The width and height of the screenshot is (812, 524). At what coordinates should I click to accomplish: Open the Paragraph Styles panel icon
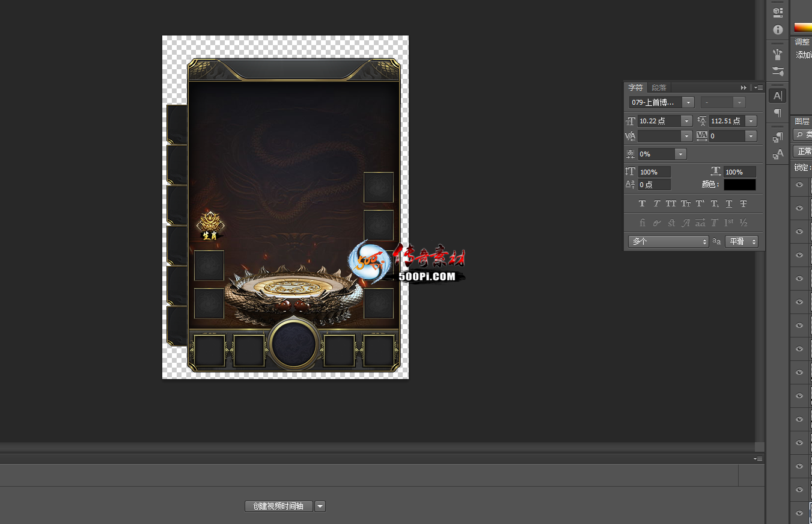778,137
